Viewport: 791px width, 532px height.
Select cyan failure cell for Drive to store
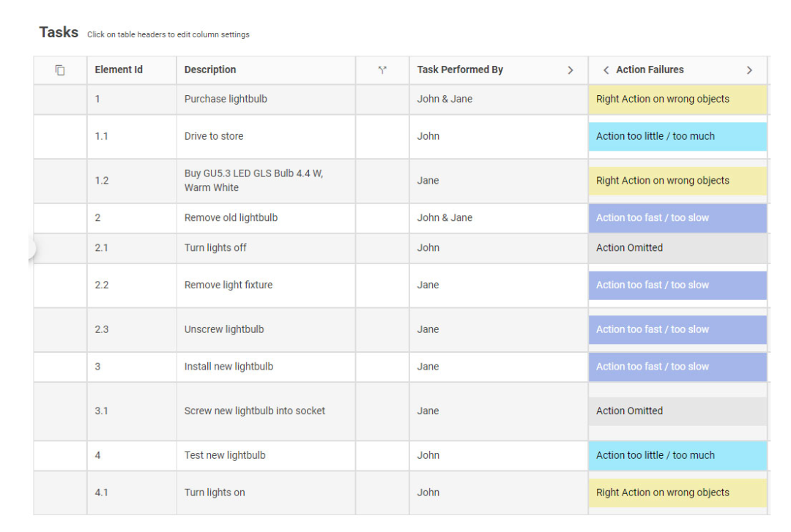point(677,136)
